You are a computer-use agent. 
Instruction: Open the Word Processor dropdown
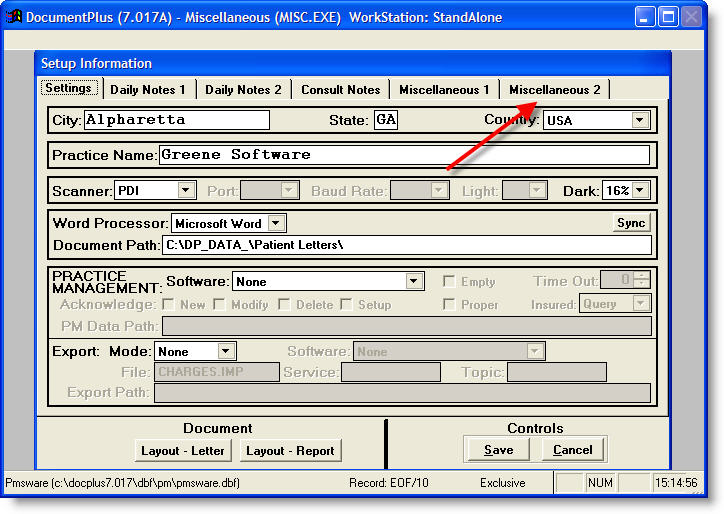(277, 224)
